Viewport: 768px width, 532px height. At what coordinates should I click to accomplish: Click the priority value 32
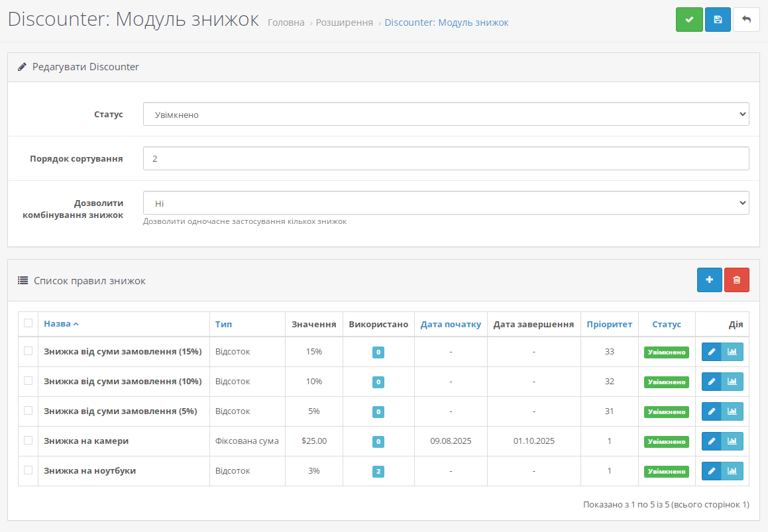[x=610, y=381]
